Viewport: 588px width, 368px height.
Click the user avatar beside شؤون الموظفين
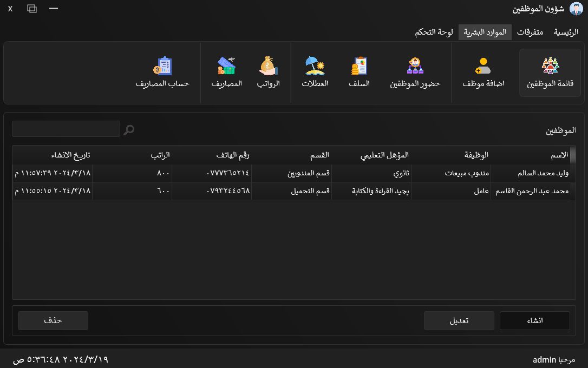[x=576, y=9]
